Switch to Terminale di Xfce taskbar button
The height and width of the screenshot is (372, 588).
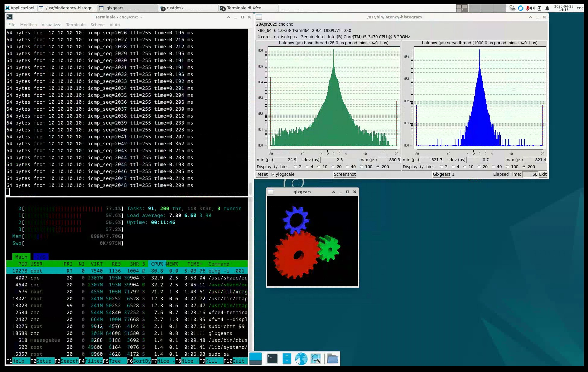(249, 8)
